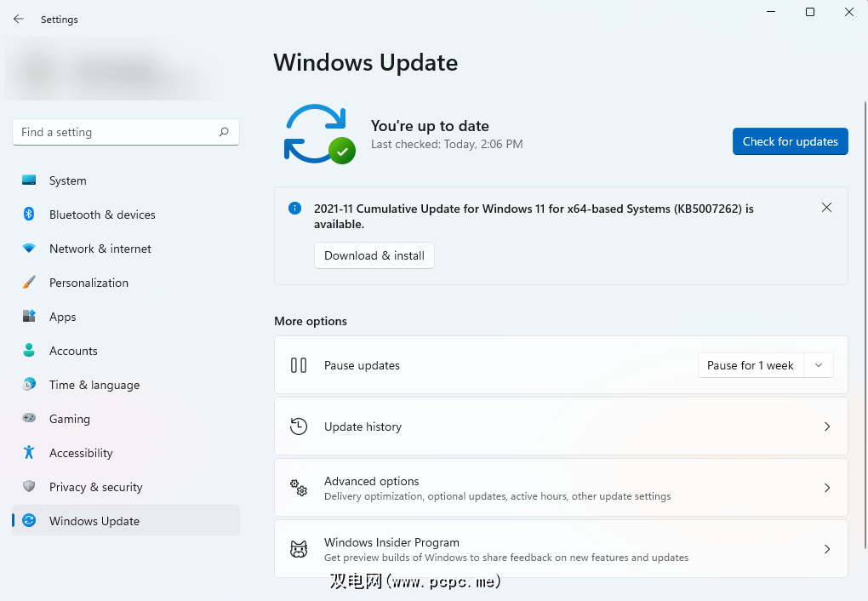Click the Windows Update sync icon in sidebar

(29, 521)
